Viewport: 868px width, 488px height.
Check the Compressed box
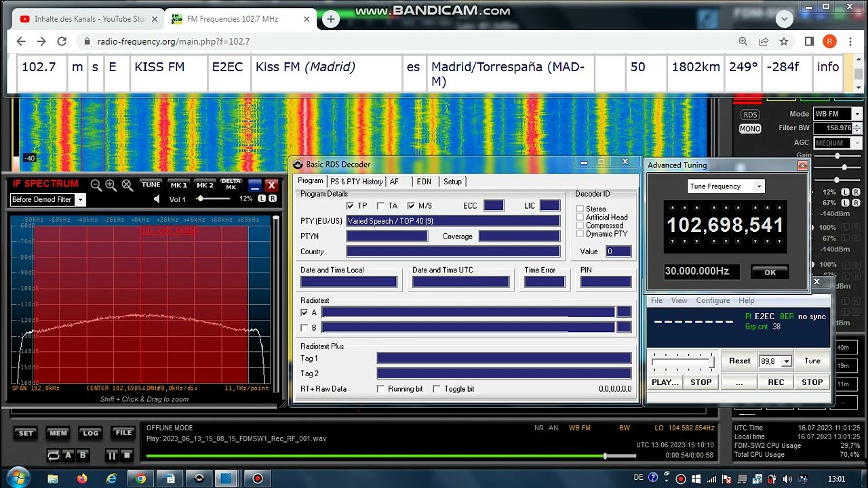[580, 226]
